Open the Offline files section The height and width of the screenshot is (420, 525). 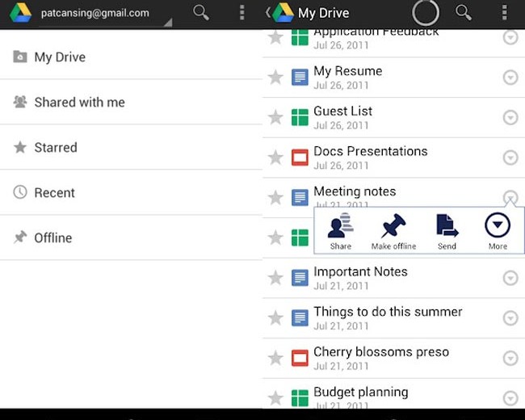click(52, 238)
